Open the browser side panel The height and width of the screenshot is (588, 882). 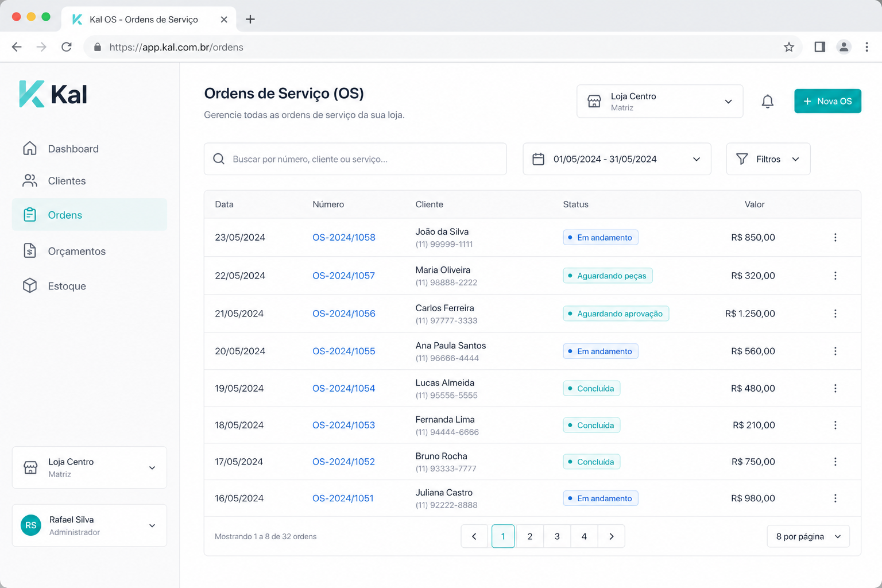pyautogui.click(x=819, y=47)
